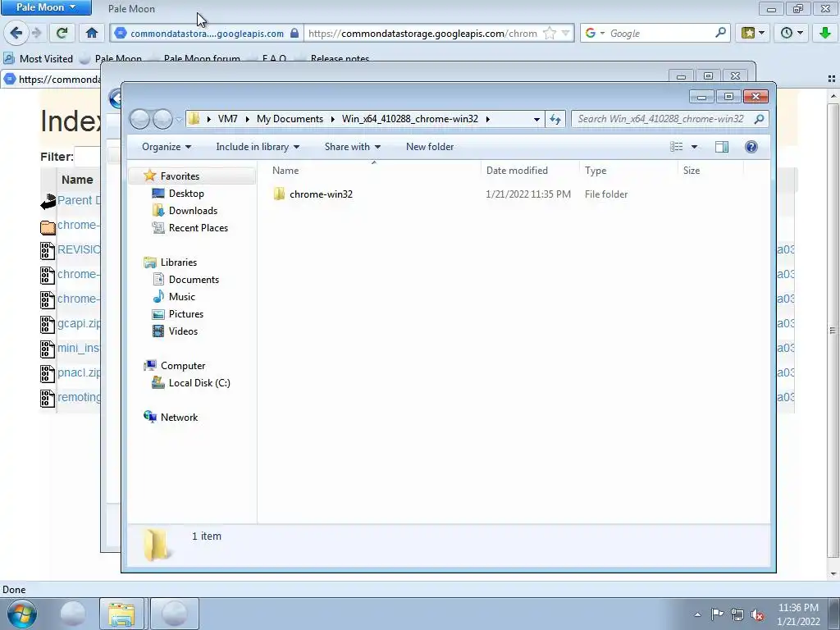Open Explorer help

click(x=751, y=147)
